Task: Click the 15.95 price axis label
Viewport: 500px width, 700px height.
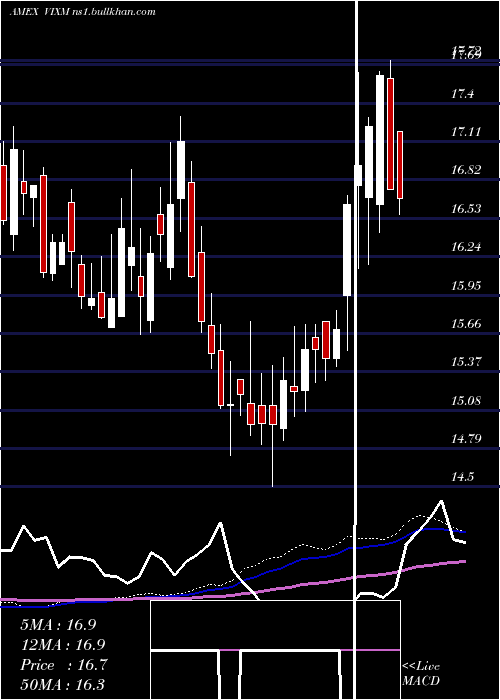Action: 466,285
